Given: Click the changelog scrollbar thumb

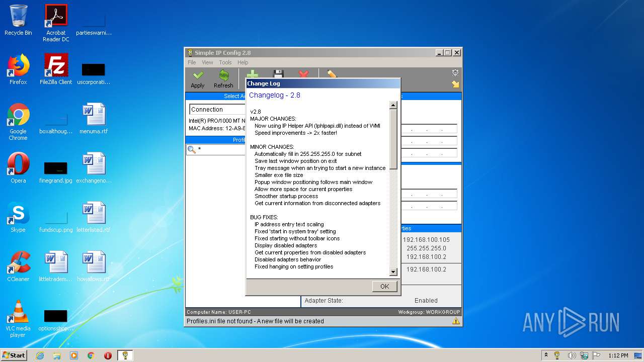Looking at the screenshot, I should (x=393, y=139).
